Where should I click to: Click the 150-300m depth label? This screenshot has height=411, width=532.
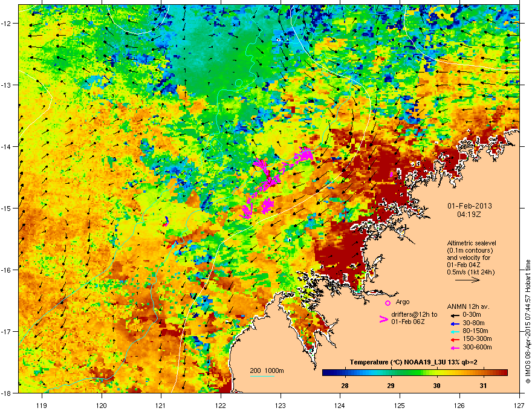(477, 338)
